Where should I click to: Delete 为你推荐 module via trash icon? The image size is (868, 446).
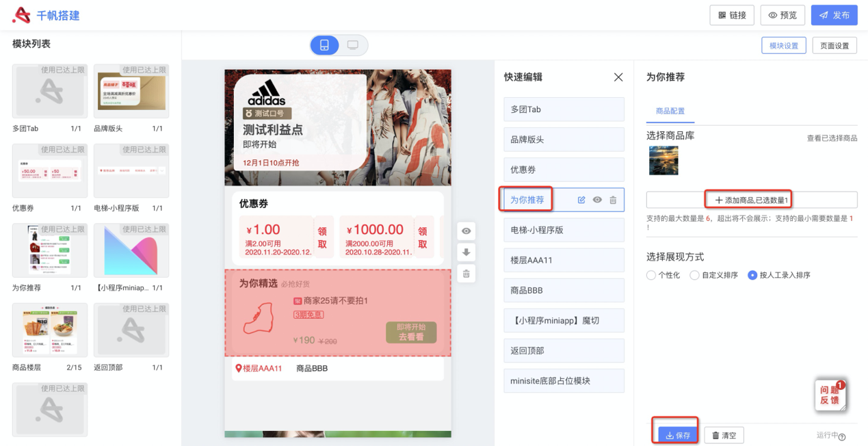click(x=613, y=200)
